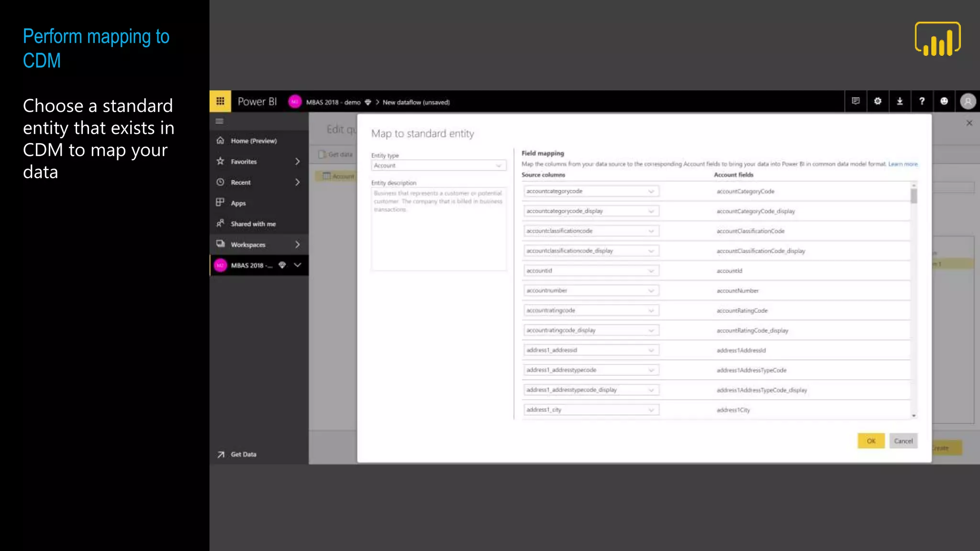980x551 pixels.
Task: Open the accountratingcode_display source dropdown
Action: click(x=591, y=330)
